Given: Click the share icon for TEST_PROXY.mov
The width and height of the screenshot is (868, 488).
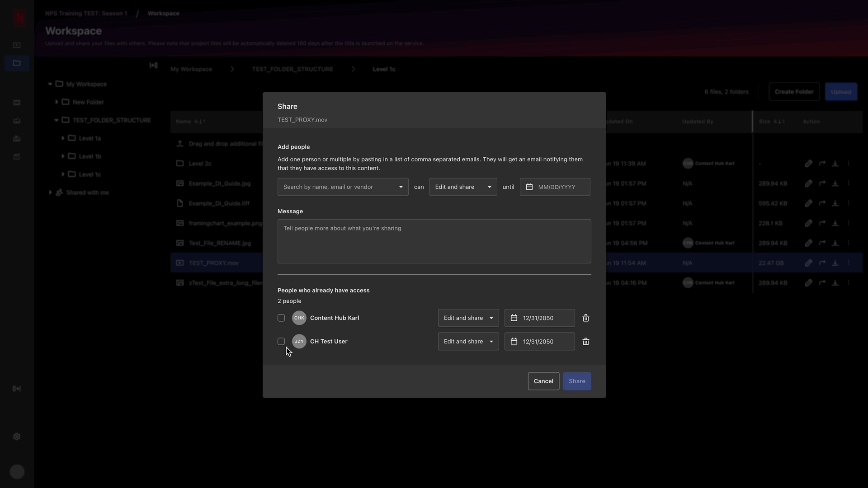Looking at the screenshot, I should [821, 263].
